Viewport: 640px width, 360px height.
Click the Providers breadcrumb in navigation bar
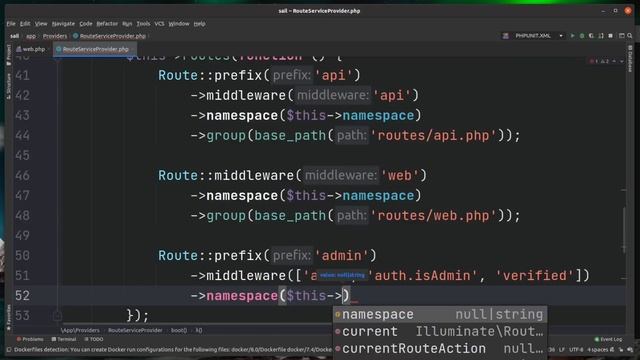click(x=55, y=36)
